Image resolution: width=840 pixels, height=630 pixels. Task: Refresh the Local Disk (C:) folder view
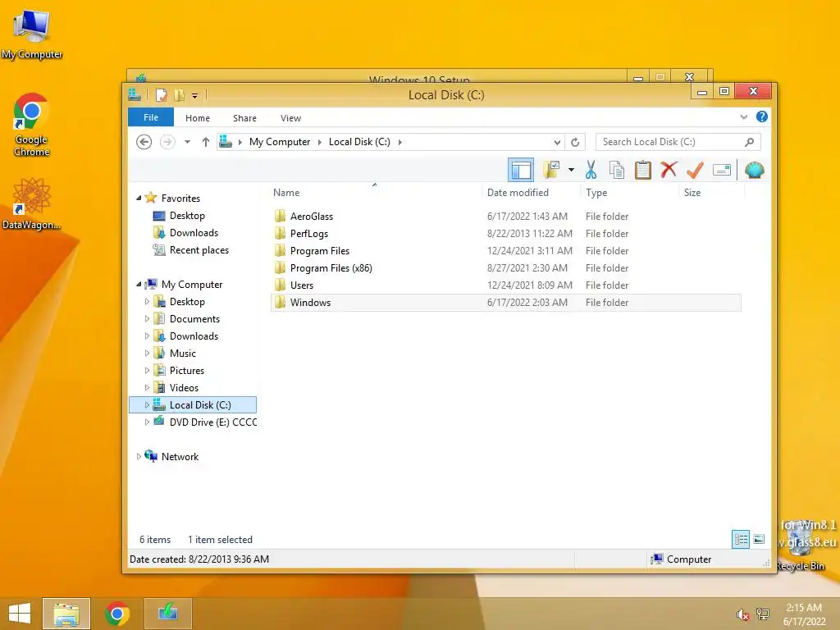tap(575, 142)
